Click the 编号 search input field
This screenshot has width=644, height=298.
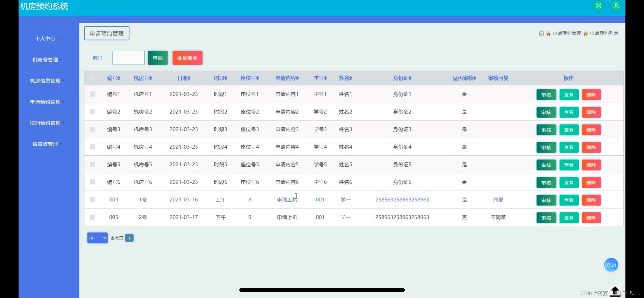(x=129, y=58)
